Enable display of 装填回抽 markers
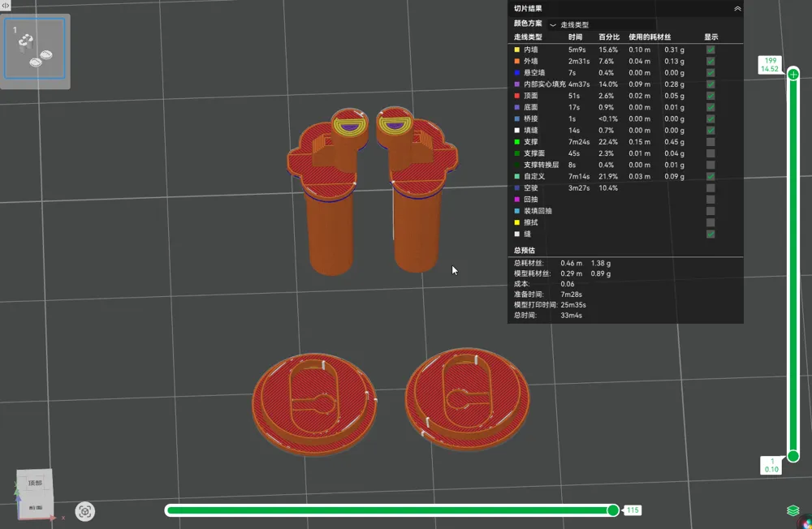Image resolution: width=812 pixels, height=529 pixels. coord(710,211)
